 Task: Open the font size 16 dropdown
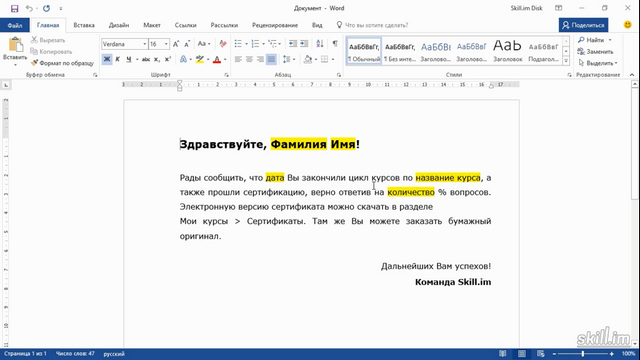coord(166,44)
